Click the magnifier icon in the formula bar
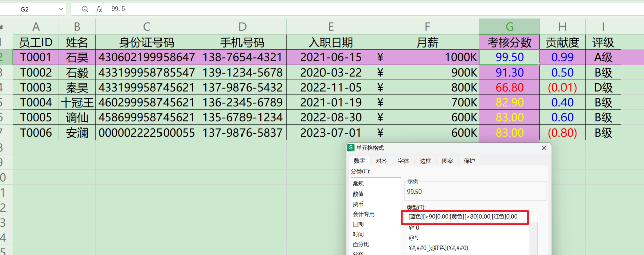The image size is (644, 255). coord(85,9)
